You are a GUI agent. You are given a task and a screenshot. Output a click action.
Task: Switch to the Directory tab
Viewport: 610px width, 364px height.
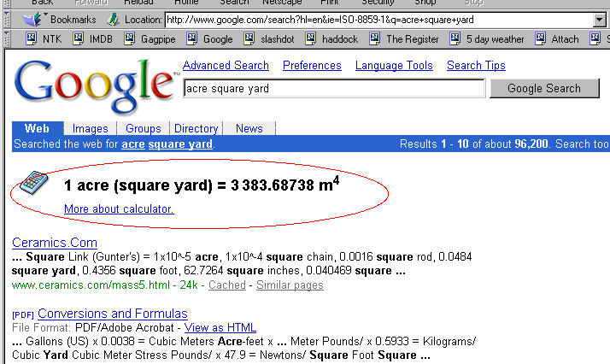(196, 128)
